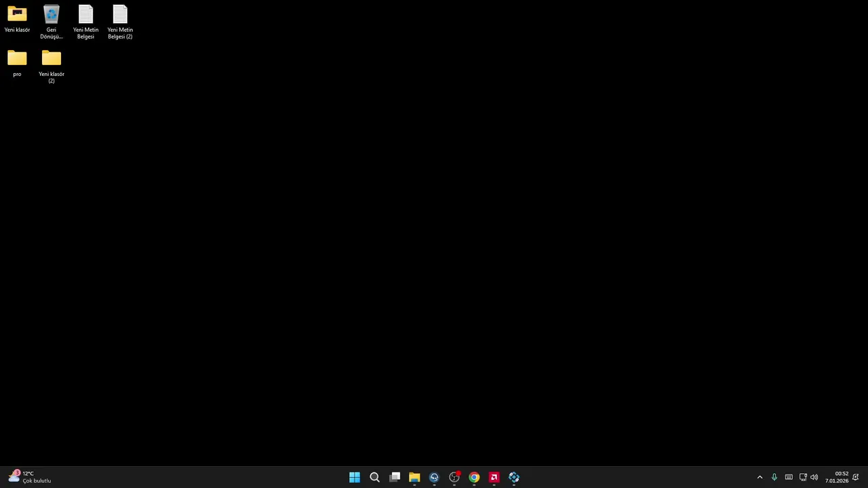The height and width of the screenshot is (488, 868).
Task: Select the Yeni Metin Belgesi file
Action: point(85,22)
